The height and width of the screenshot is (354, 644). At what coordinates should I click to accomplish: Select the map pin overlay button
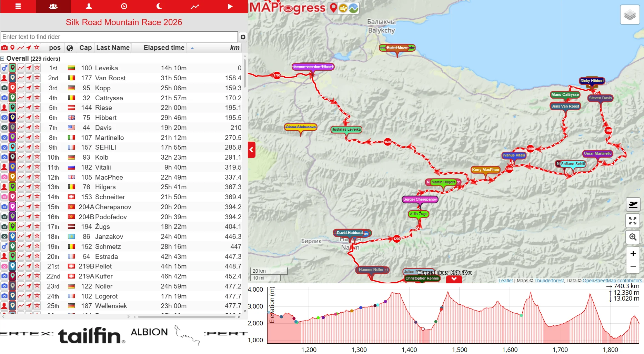click(333, 8)
